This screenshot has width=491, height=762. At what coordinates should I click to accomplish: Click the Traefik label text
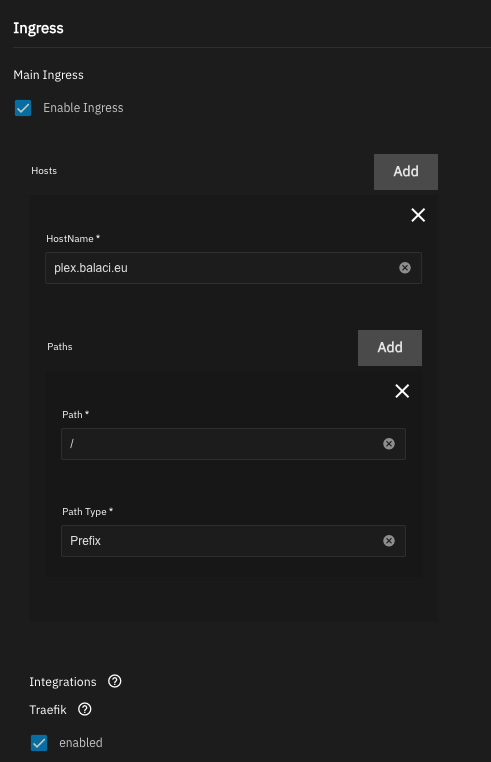pos(48,710)
